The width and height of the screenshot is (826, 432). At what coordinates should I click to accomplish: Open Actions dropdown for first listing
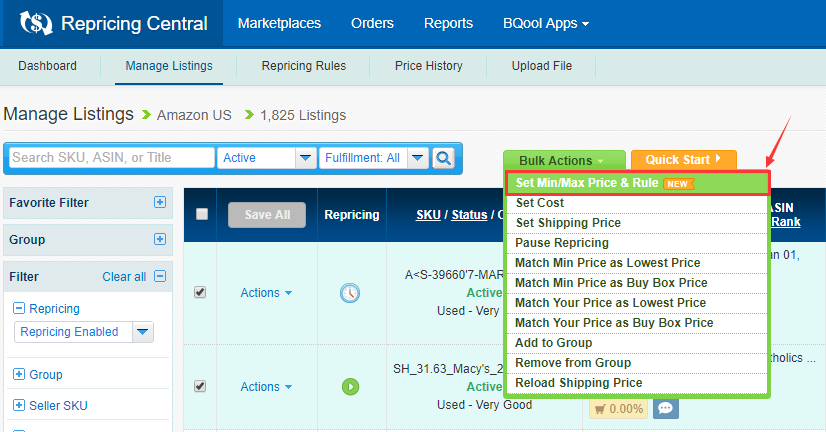point(266,293)
